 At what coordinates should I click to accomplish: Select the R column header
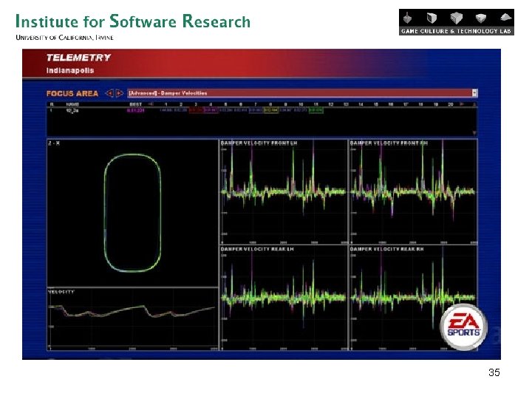(52, 104)
